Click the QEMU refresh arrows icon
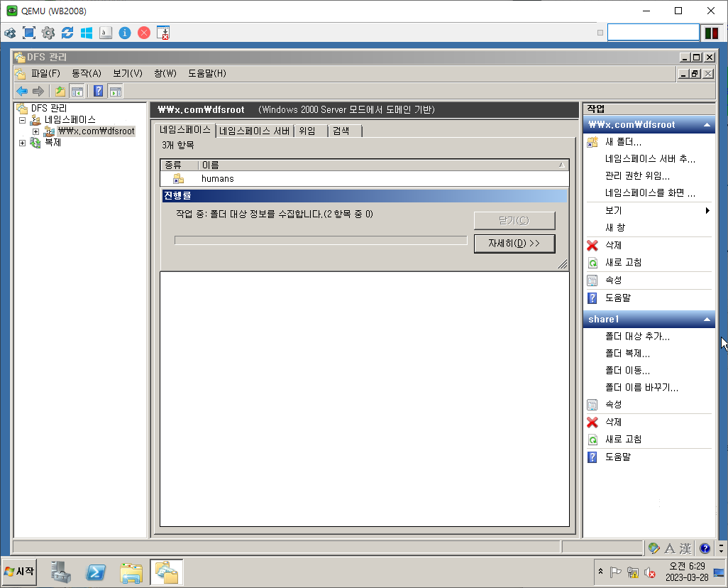This screenshot has height=588, width=728. [x=67, y=33]
